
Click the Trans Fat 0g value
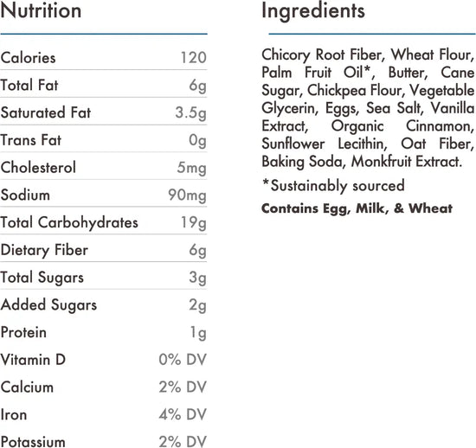197,141
